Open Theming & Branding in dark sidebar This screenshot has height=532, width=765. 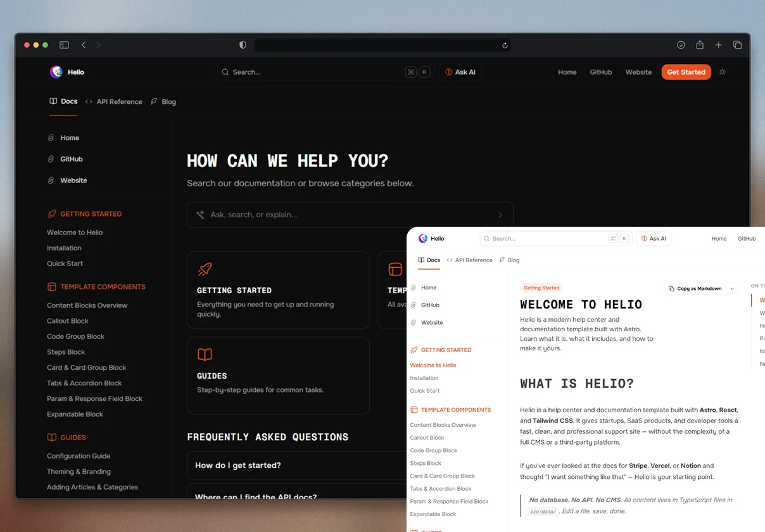pyautogui.click(x=79, y=472)
